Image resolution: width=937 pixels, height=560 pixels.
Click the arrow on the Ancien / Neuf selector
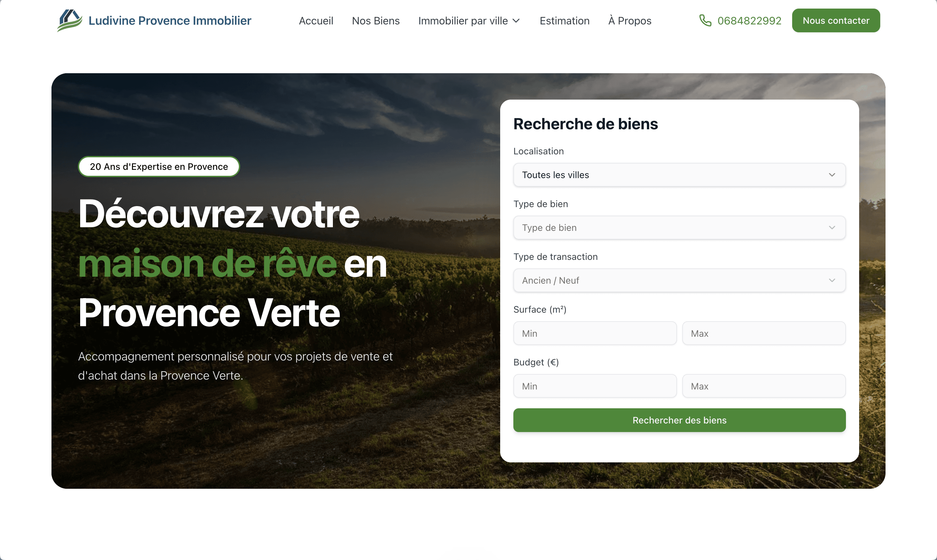(832, 280)
